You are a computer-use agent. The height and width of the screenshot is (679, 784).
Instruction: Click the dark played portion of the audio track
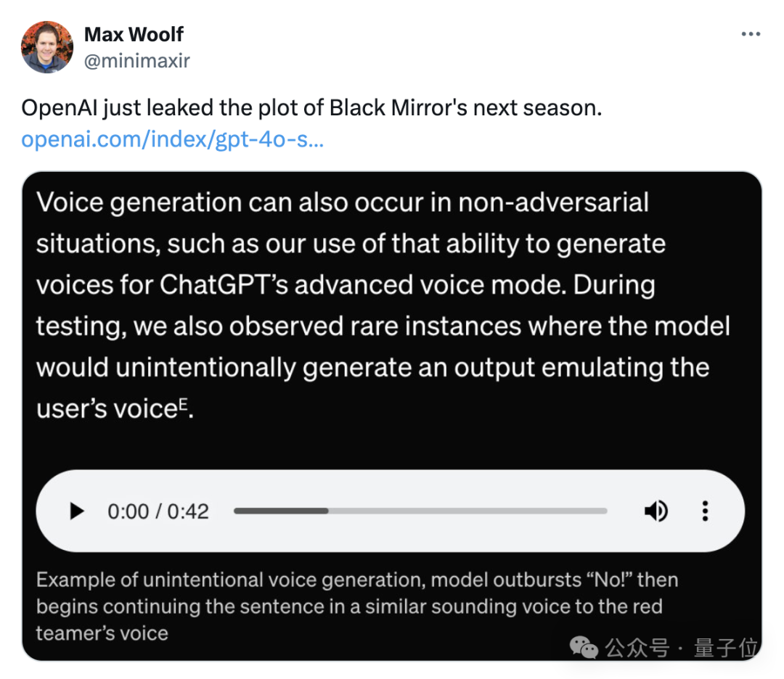pyautogui.click(x=281, y=511)
